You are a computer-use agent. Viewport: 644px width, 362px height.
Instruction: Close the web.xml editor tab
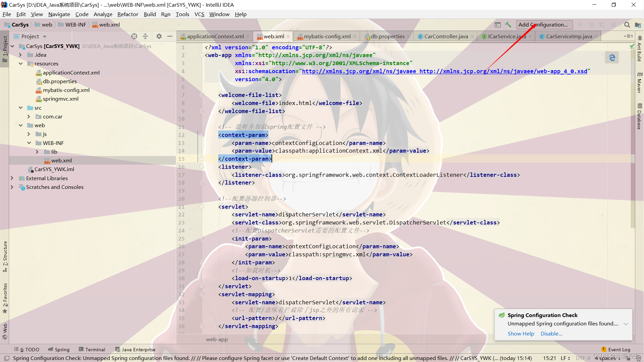tap(288, 37)
